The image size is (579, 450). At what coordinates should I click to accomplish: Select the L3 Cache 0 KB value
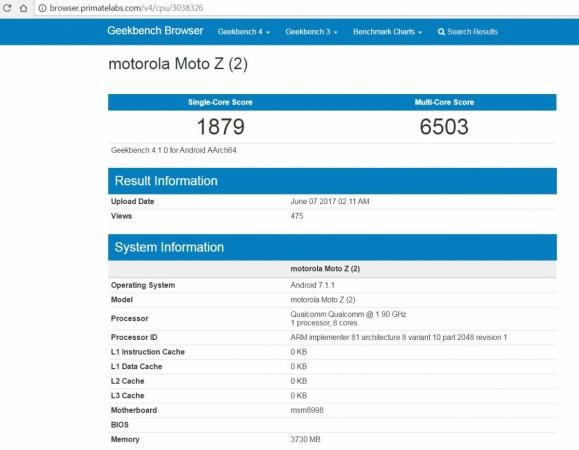coord(299,396)
